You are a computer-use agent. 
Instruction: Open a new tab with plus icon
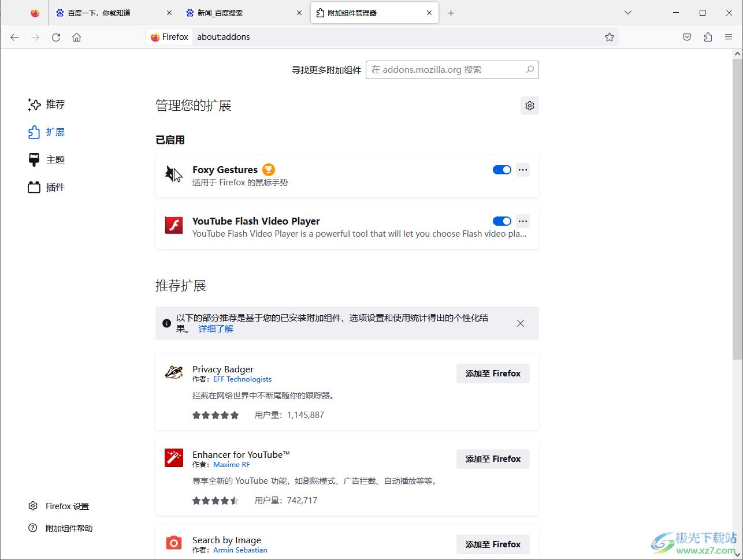[x=451, y=13]
